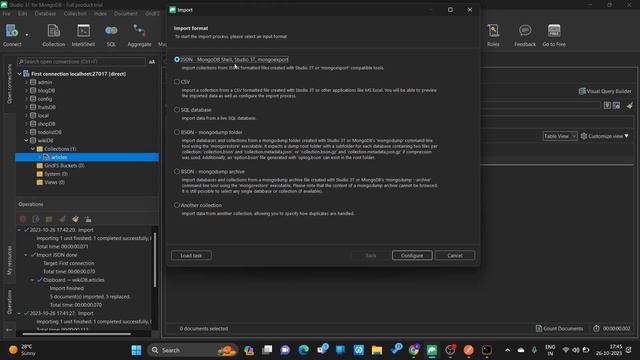Click Studio 3T taskbar icon
This screenshot has height=360, width=640.
[432, 350]
